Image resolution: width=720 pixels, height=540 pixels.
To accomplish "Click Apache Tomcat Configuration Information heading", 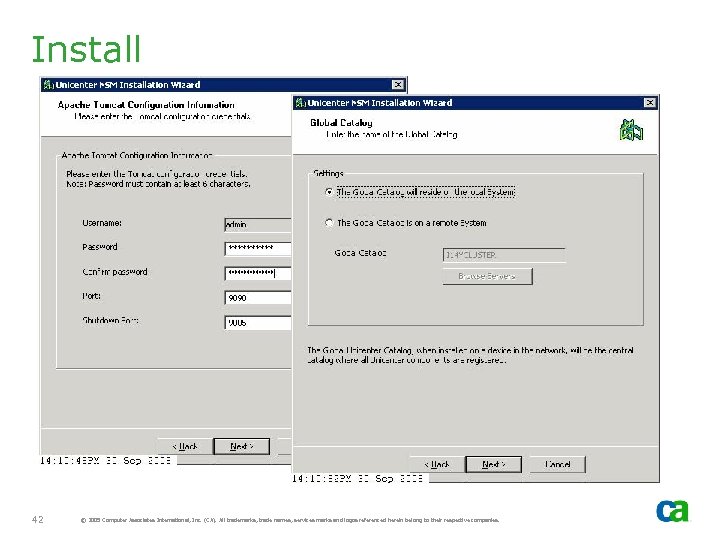I will click(x=146, y=105).
